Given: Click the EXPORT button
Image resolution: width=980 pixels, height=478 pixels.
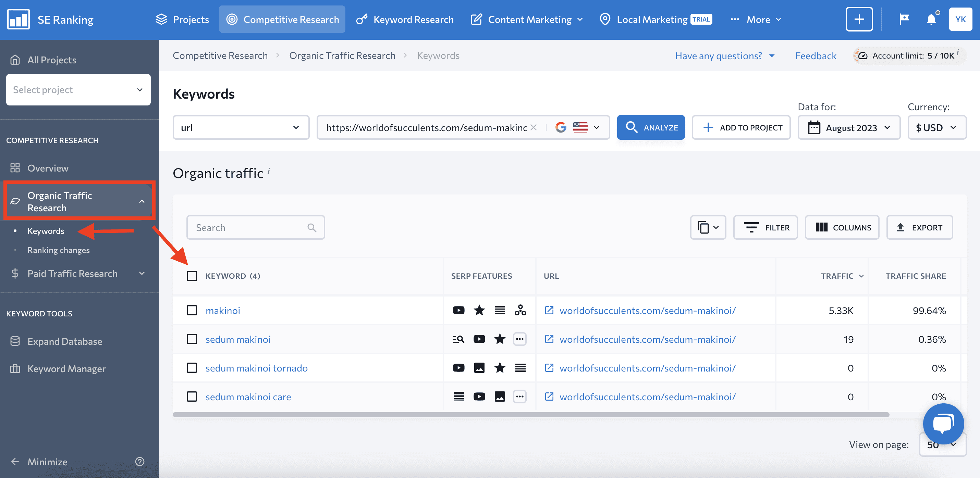Looking at the screenshot, I should pos(919,227).
